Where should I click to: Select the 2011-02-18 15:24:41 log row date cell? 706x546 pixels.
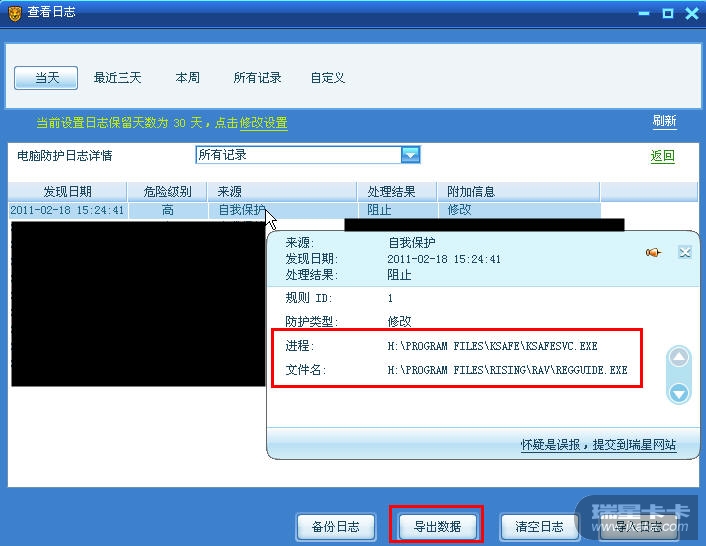(x=68, y=210)
